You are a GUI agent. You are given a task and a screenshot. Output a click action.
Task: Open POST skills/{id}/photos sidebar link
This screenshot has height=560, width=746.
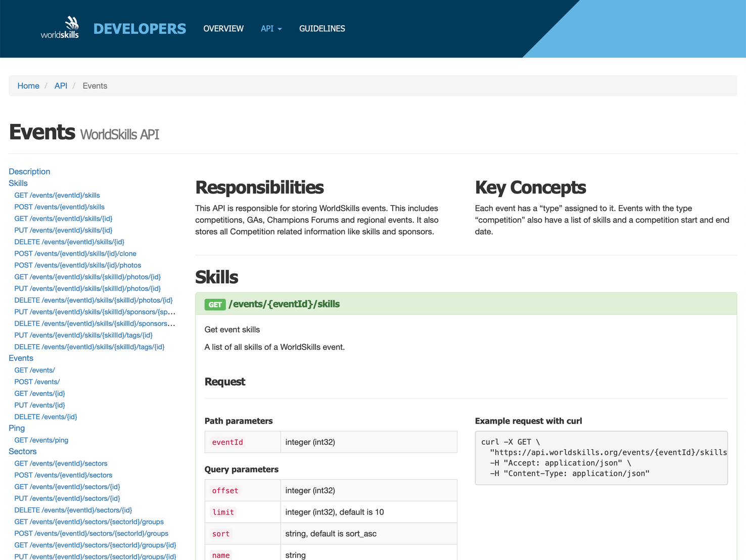click(x=78, y=265)
